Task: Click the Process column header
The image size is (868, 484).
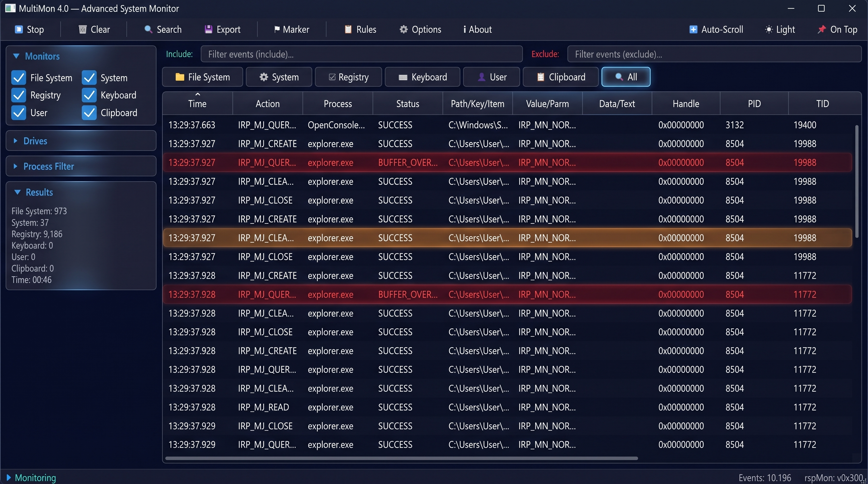Action: [337, 103]
